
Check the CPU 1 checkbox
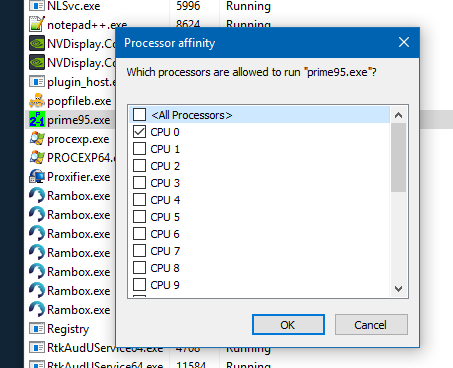(x=139, y=149)
